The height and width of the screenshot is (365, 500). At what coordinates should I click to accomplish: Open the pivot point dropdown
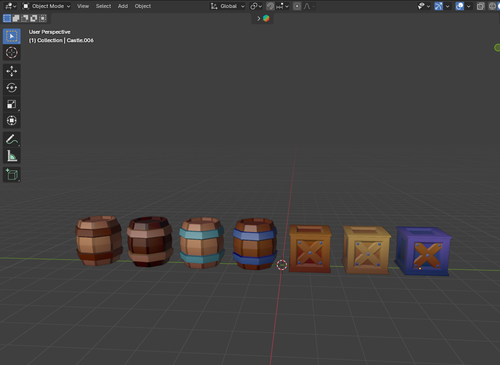(x=256, y=6)
